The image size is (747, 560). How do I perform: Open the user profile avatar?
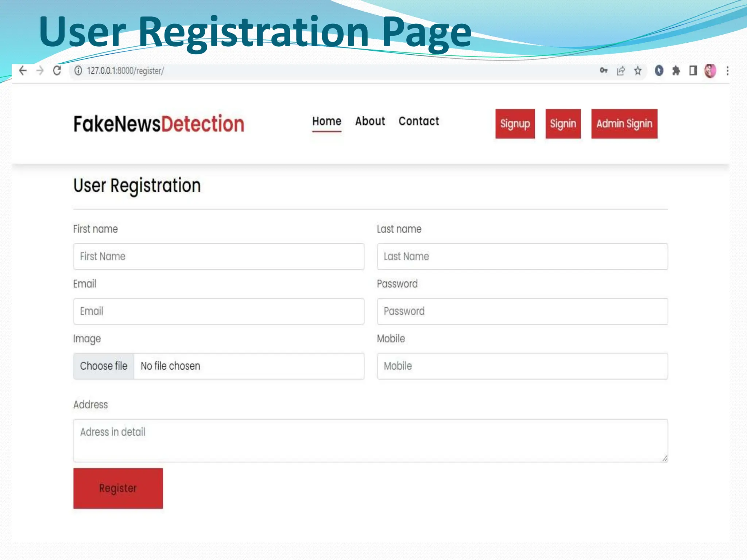pyautogui.click(x=710, y=71)
